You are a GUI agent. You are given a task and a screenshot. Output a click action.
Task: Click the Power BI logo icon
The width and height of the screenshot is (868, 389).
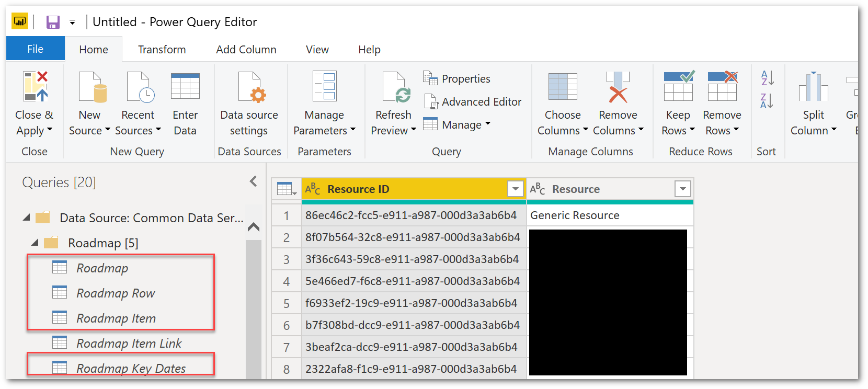pyautogui.click(x=20, y=21)
